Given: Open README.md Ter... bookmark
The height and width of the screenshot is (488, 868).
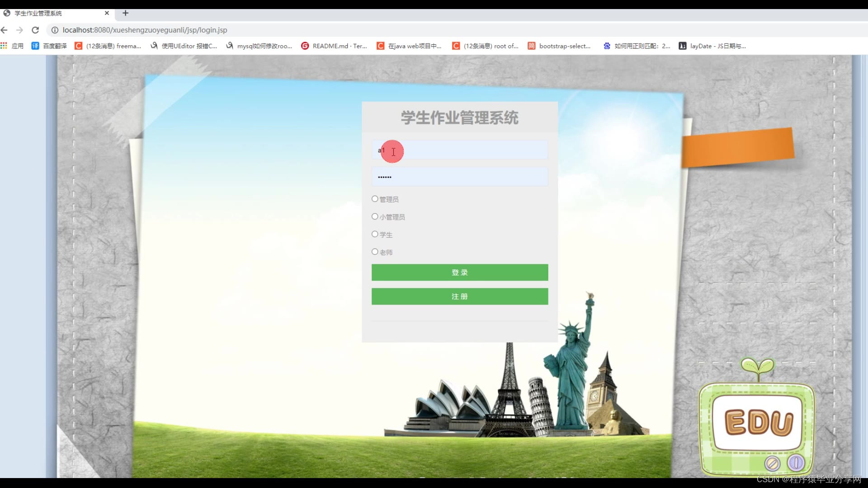Looking at the screenshot, I should (334, 46).
